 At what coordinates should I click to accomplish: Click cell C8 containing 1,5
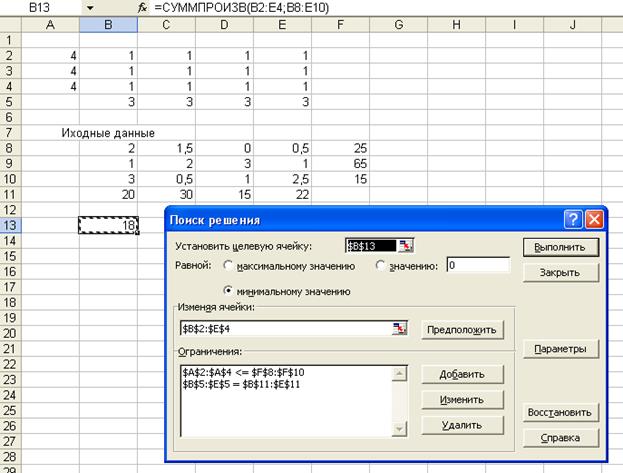coord(166,148)
